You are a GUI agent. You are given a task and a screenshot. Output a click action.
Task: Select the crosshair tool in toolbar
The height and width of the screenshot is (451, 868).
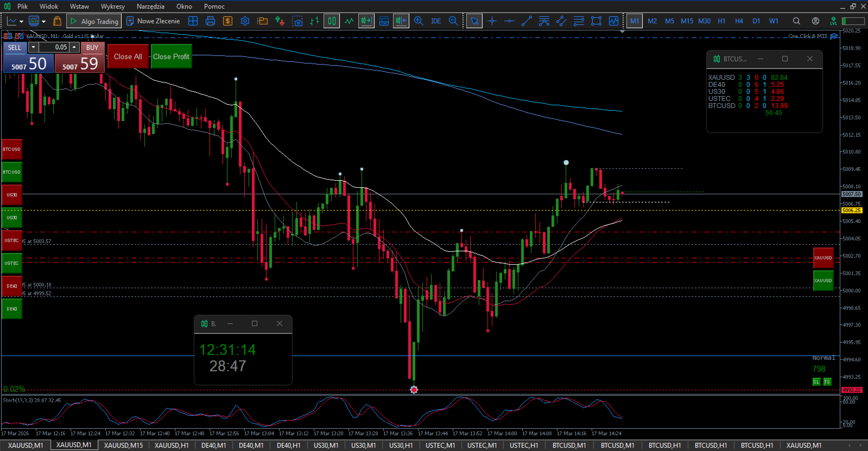pyautogui.click(x=492, y=21)
